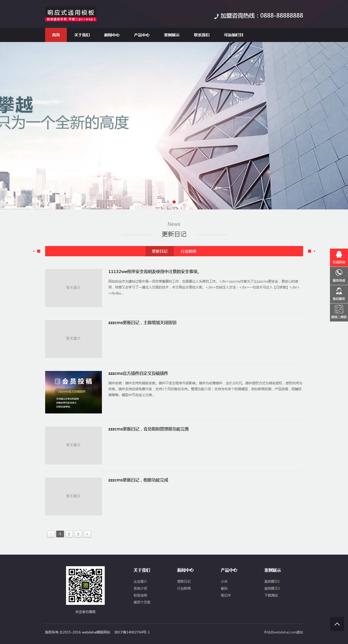Click the 版权所有 ©2015-2016 webdahai模板网站 text
Screen dimensions: 348x644
point(78,632)
